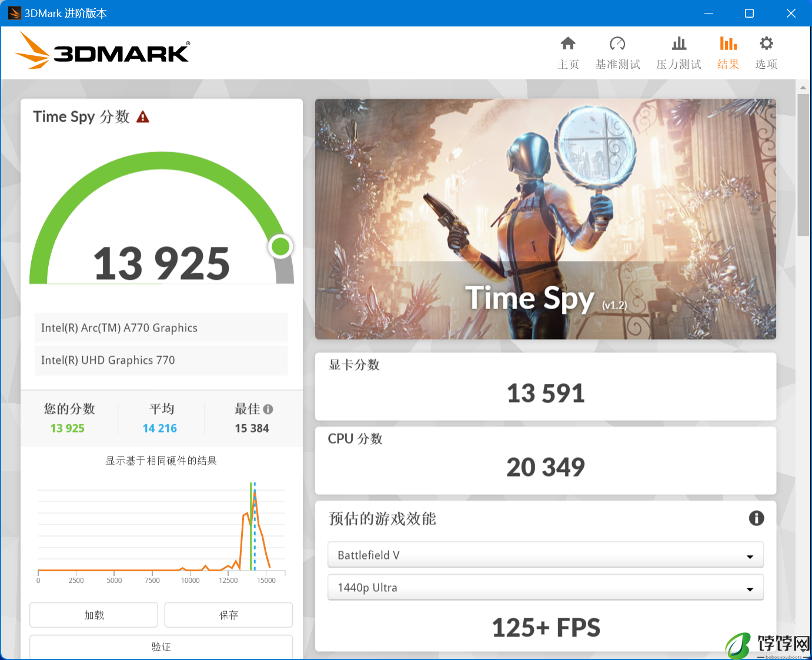
Task: Click the 保存 (Save) button
Action: tap(229, 615)
